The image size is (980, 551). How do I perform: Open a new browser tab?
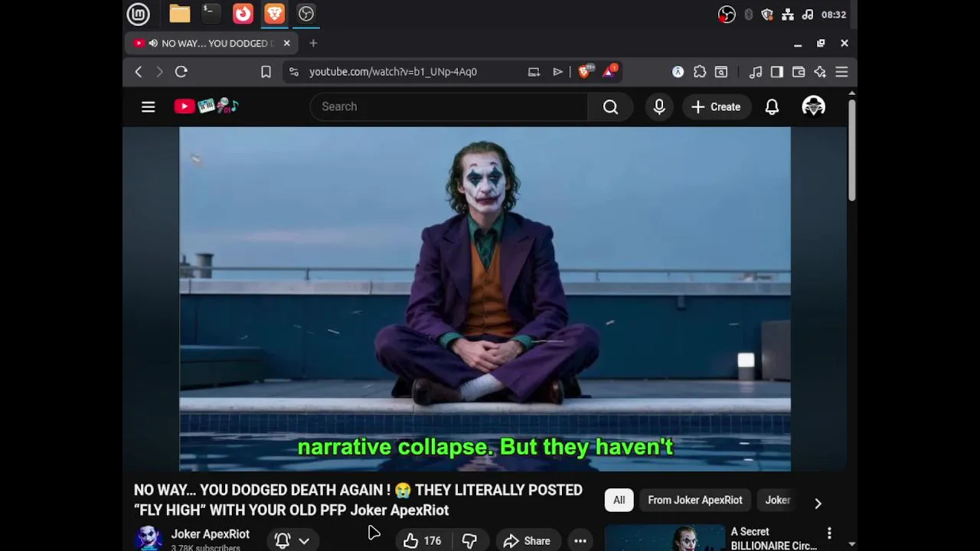point(313,44)
